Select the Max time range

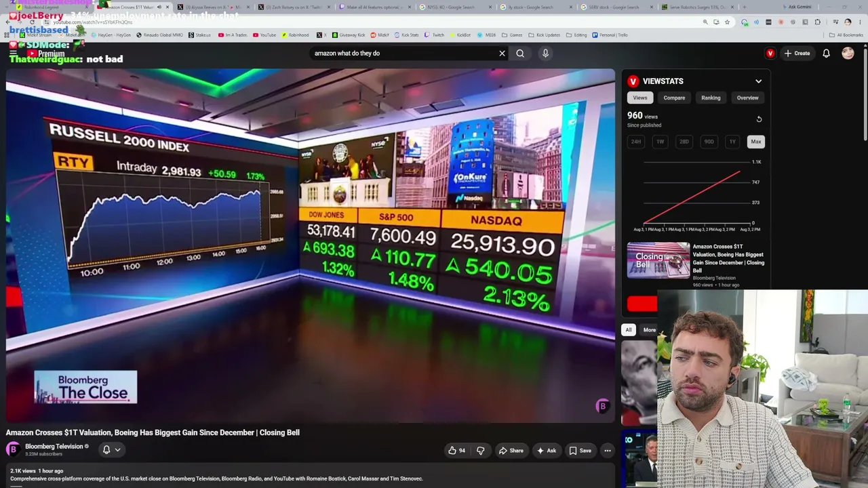pos(756,142)
